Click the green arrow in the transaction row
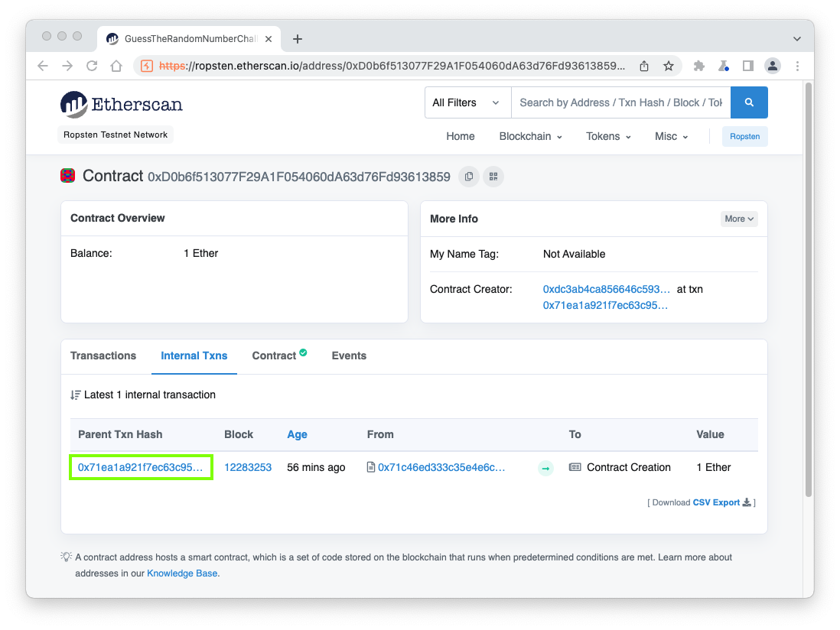 [x=545, y=469]
